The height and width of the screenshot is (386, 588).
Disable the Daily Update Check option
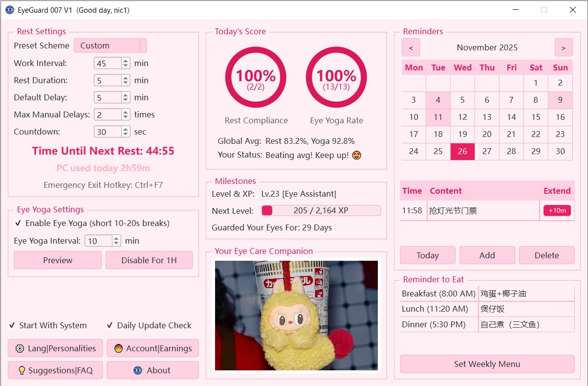tap(110, 325)
